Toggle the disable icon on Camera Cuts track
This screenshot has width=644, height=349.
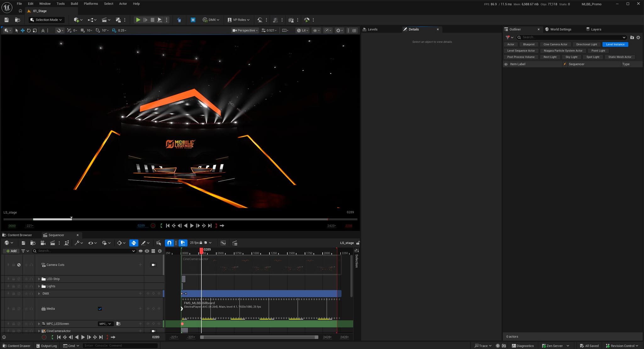(x=19, y=265)
